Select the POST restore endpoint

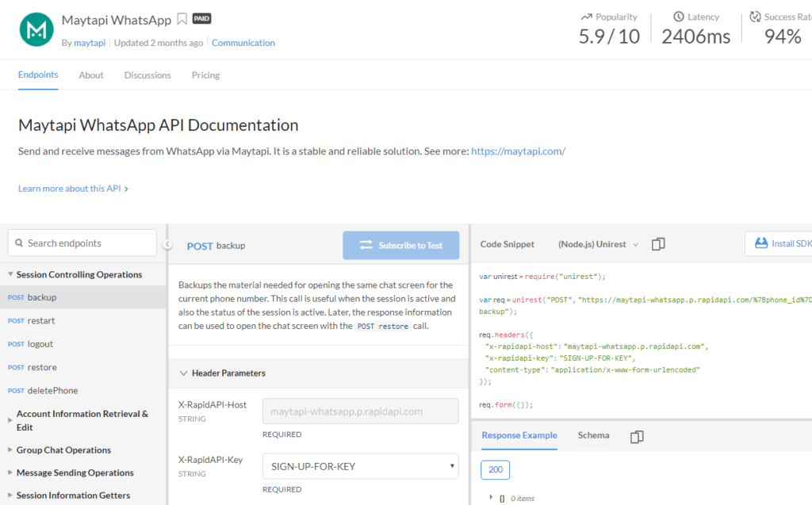point(82,367)
